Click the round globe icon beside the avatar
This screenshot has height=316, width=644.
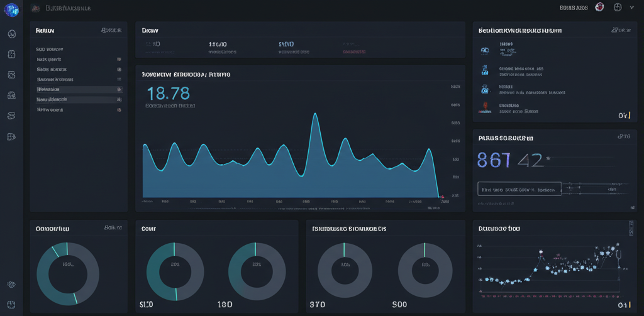coord(618,8)
